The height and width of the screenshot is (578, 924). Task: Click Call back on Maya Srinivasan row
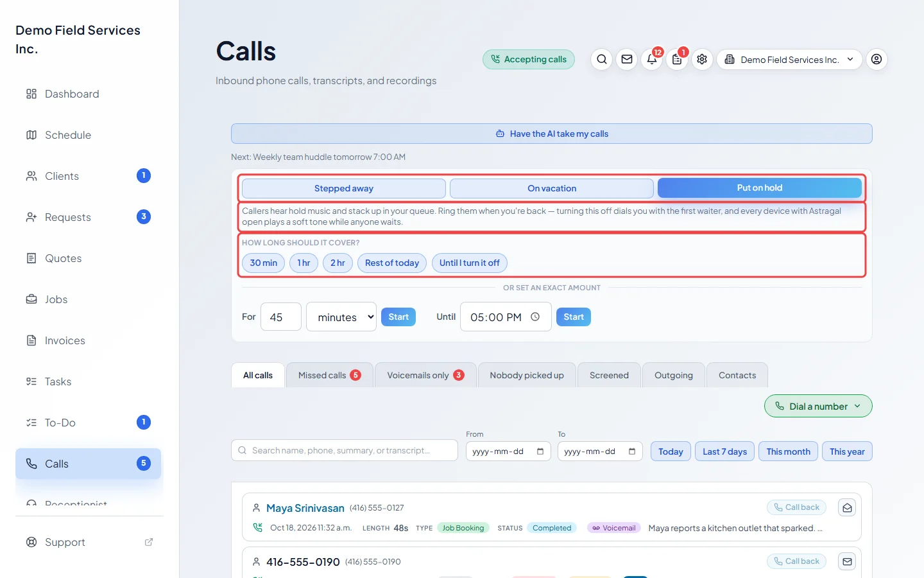point(796,507)
